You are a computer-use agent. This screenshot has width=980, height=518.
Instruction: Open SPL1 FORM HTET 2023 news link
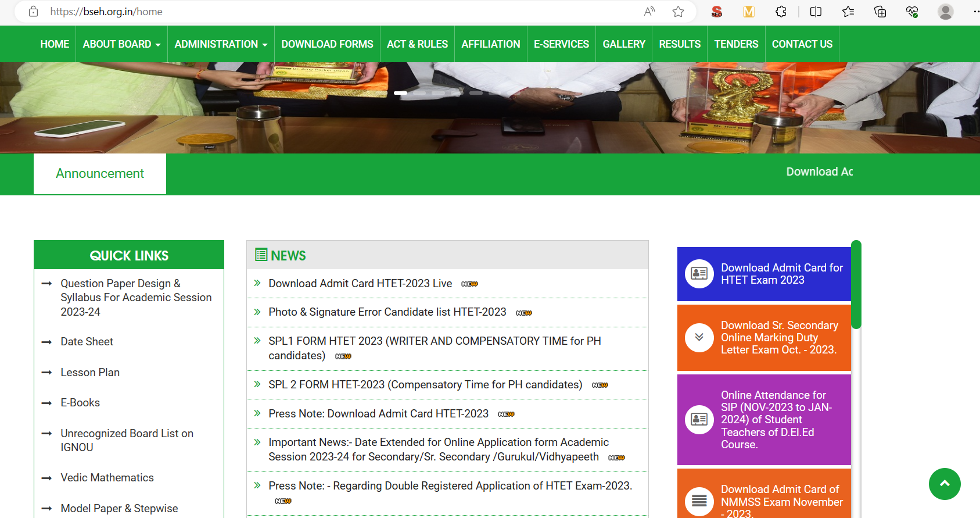[435, 348]
